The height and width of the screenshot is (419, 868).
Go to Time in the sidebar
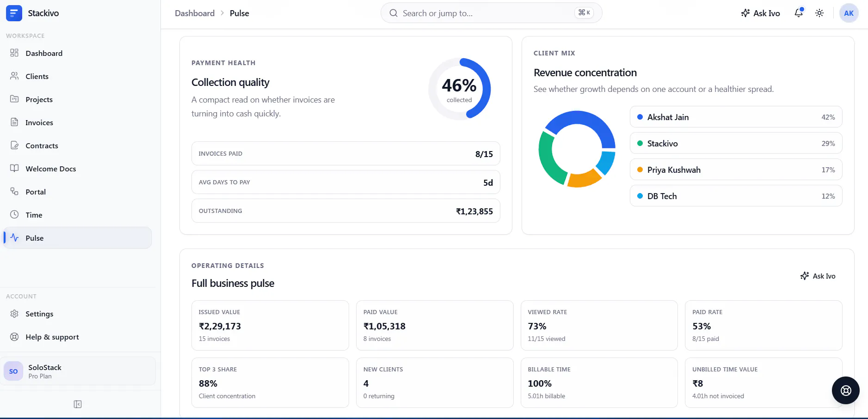point(78,215)
